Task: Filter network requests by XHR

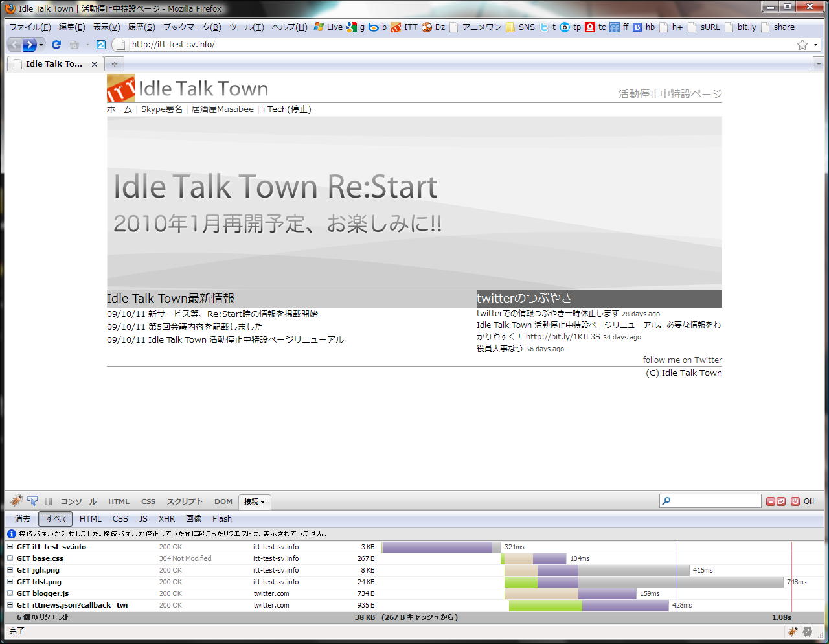Action: (167, 519)
